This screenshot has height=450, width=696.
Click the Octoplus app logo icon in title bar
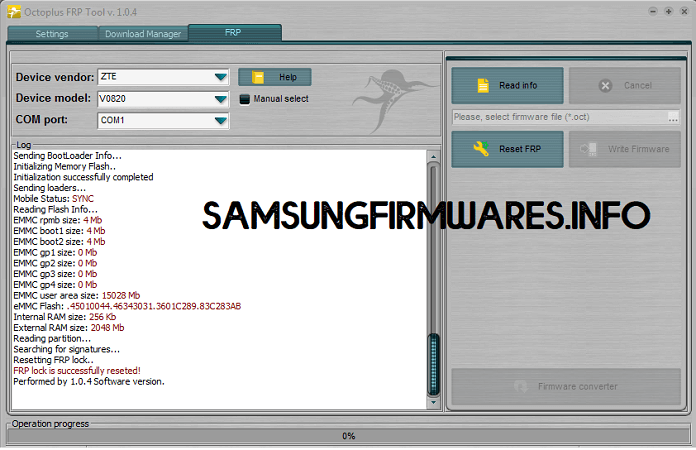pos(14,12)
